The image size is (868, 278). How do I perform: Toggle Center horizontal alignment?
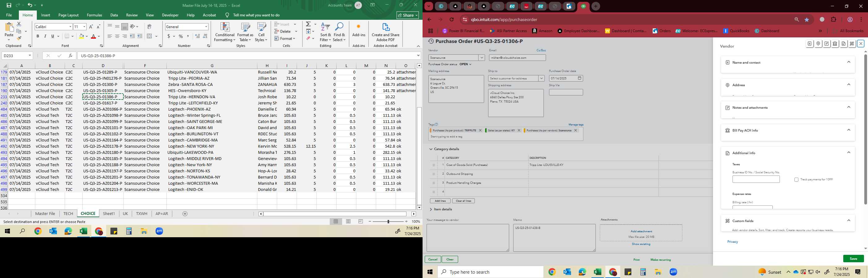117,36
